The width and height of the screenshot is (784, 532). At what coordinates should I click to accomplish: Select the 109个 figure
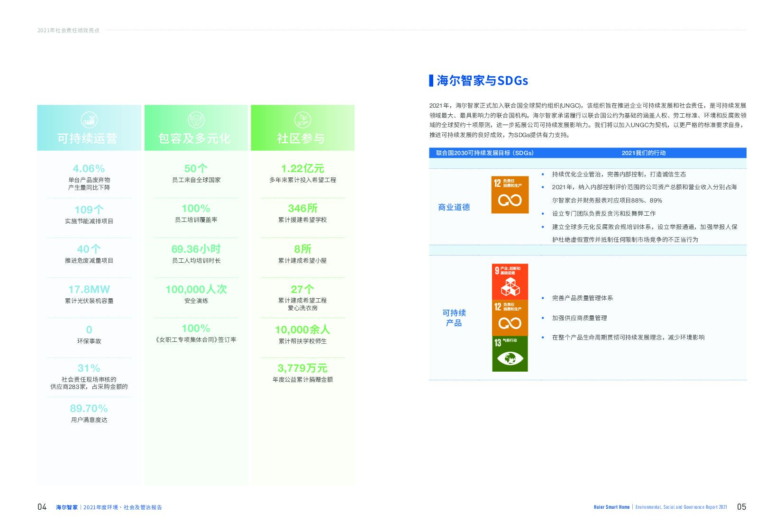coord(89,210)
